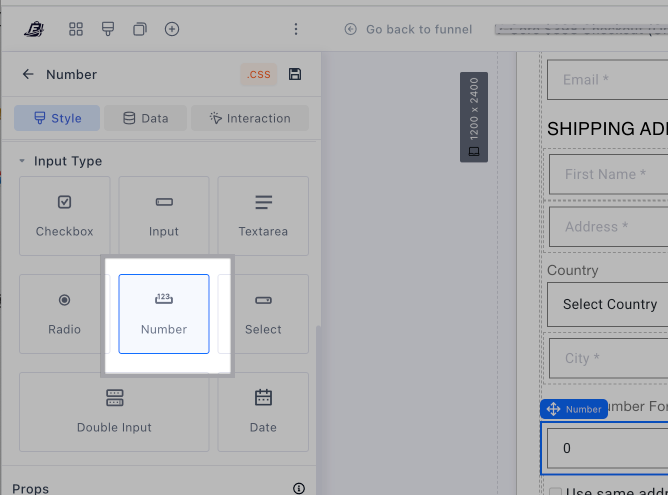This screenshot has height=495, width=668.
Task: Click the .css button
Action: (259, 74)
